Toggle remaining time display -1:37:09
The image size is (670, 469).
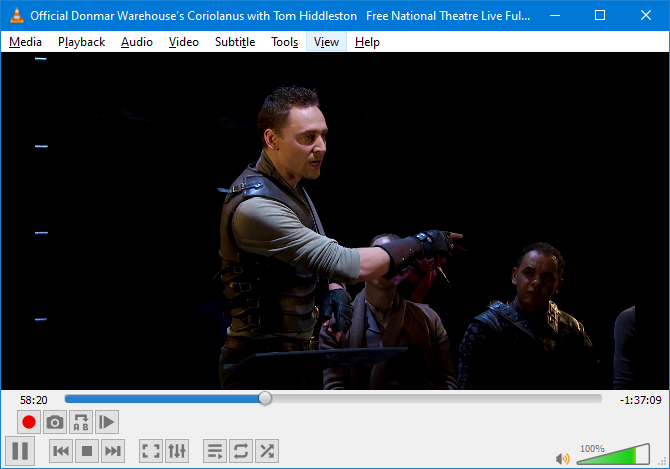[x=641, y=400]
